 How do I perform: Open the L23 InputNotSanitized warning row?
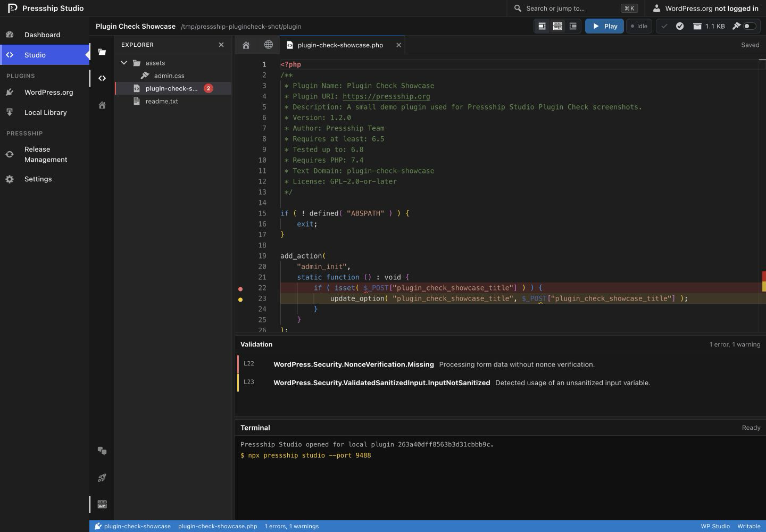tap(500, 383)
